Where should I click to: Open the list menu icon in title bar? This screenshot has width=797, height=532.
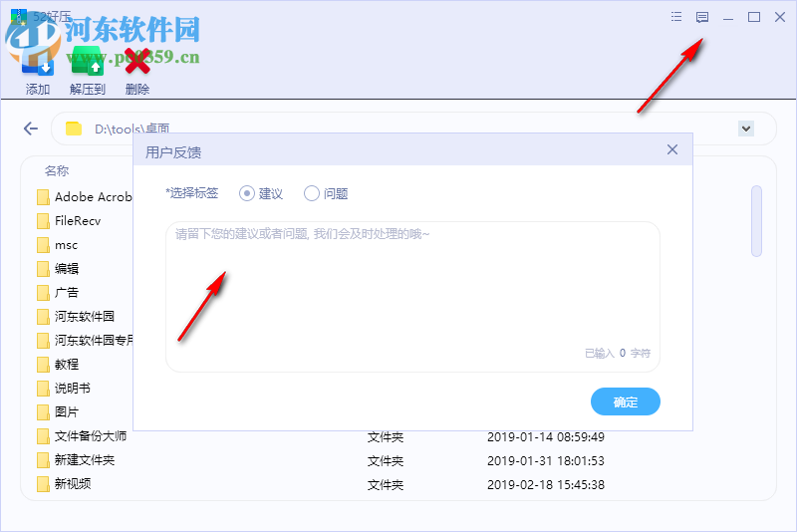point(676,17)
